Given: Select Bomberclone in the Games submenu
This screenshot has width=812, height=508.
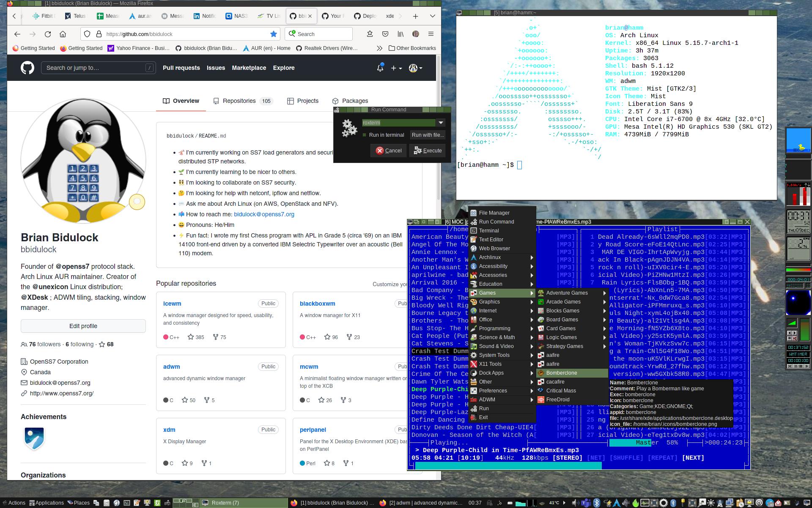Looking at the screenshot, I should (x=561, y=373).
